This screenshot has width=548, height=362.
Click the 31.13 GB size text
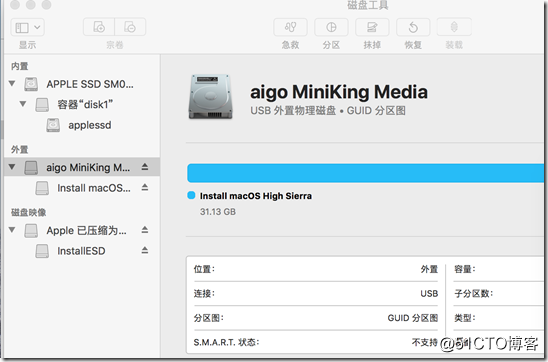[218, 212]
